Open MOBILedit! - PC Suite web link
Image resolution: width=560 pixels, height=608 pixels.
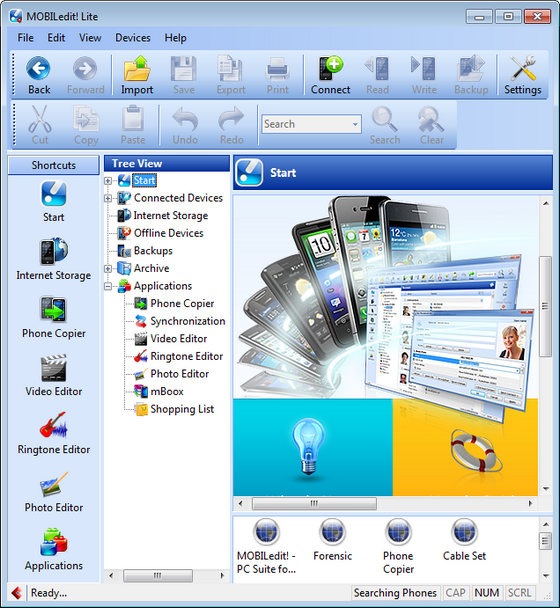(266, 547)
